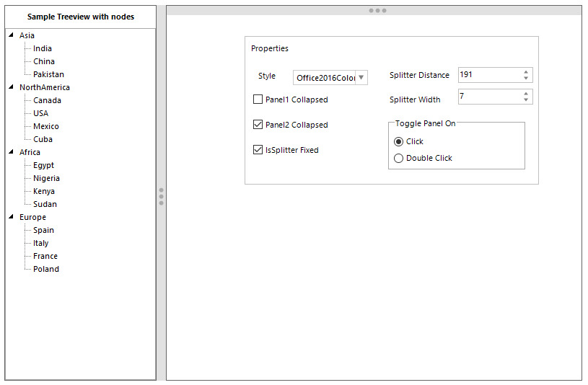Select Mexico in the tree
This screenshot has width=588, height=385.
(46, 126)
